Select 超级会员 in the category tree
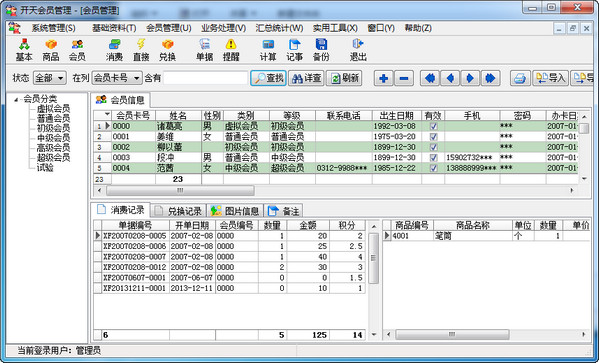 coord(53,157)
